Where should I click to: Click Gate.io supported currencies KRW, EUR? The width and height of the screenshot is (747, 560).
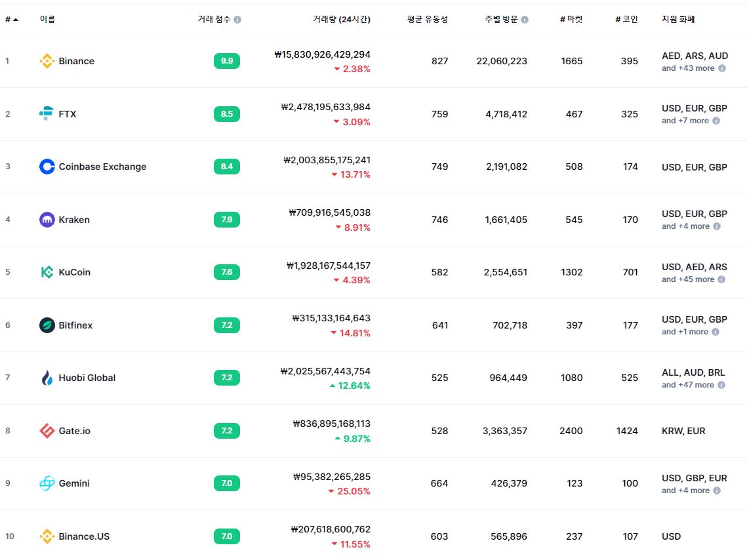[x=683, y=430]
